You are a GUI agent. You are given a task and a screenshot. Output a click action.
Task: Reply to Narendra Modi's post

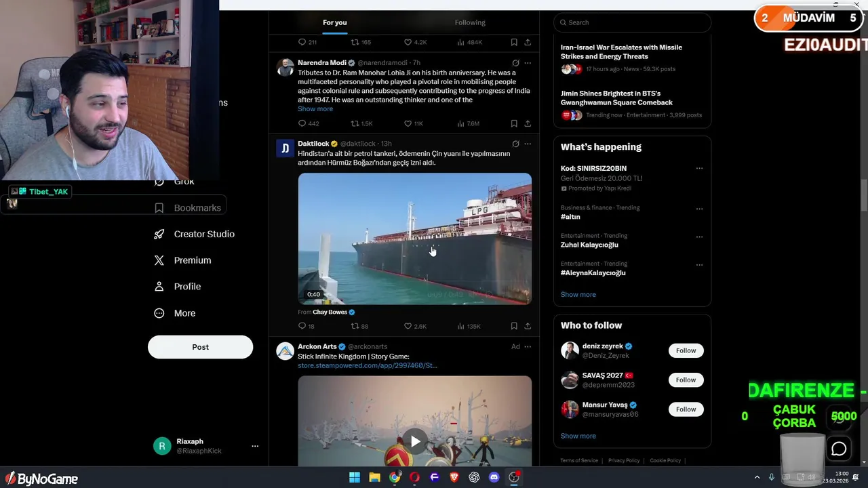coord(309,123)
